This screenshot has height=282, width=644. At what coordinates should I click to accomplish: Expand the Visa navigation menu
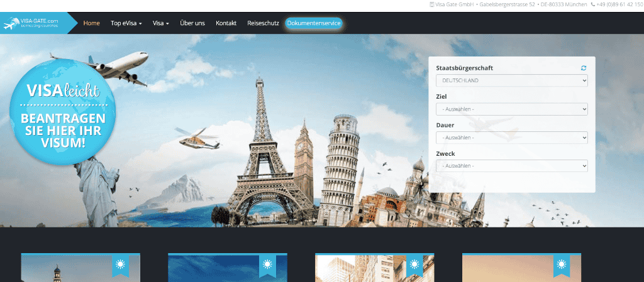click(x=161, y=23)
